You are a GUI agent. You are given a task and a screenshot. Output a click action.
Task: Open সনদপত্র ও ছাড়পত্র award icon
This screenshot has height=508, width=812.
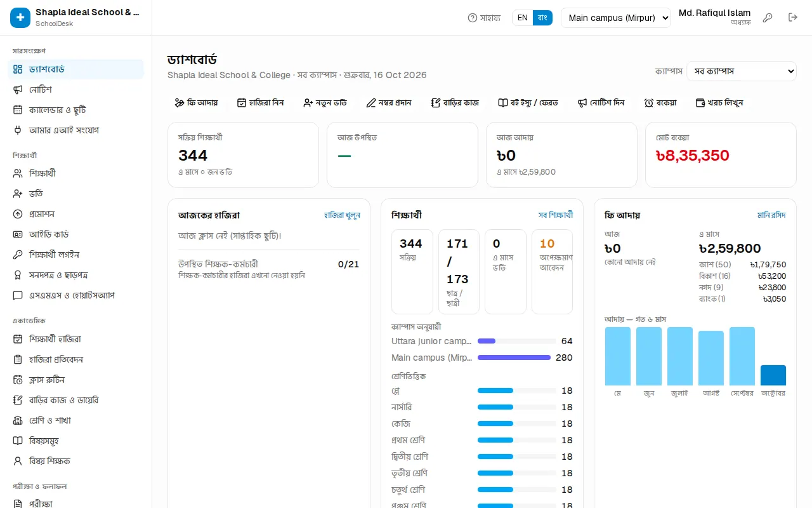[x=18, y=275]
